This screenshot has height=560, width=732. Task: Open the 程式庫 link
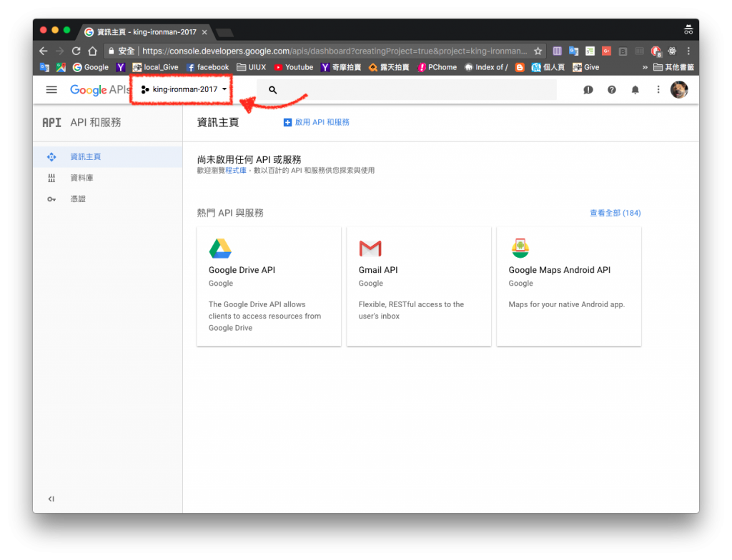[236, 170]
